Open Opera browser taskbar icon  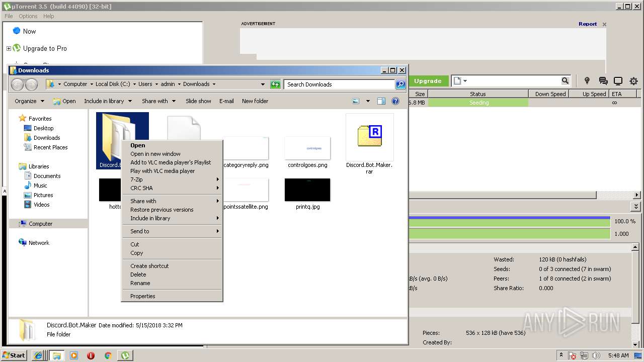[91, 355]
